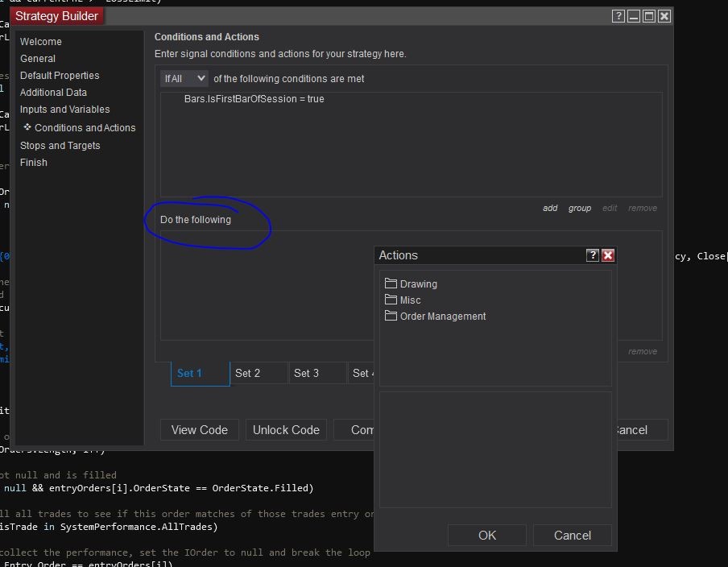
Task: Go to the Finish step
Action: pyautogui.click(x=34, y=163)
